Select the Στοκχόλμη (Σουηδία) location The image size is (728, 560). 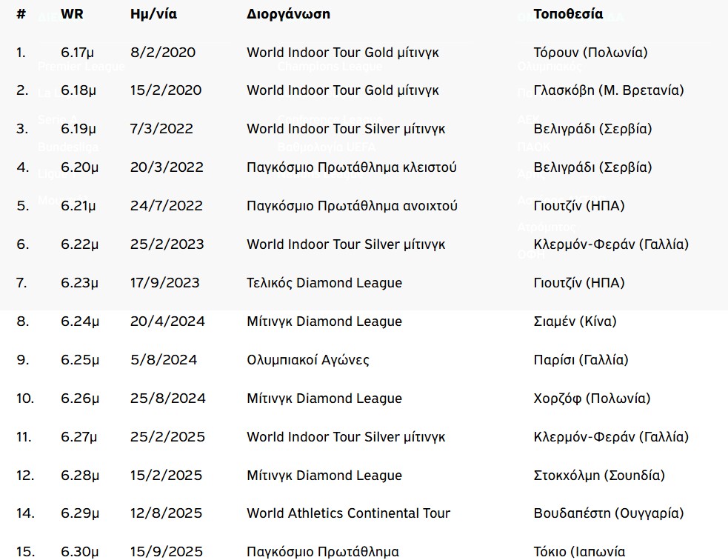599,476
